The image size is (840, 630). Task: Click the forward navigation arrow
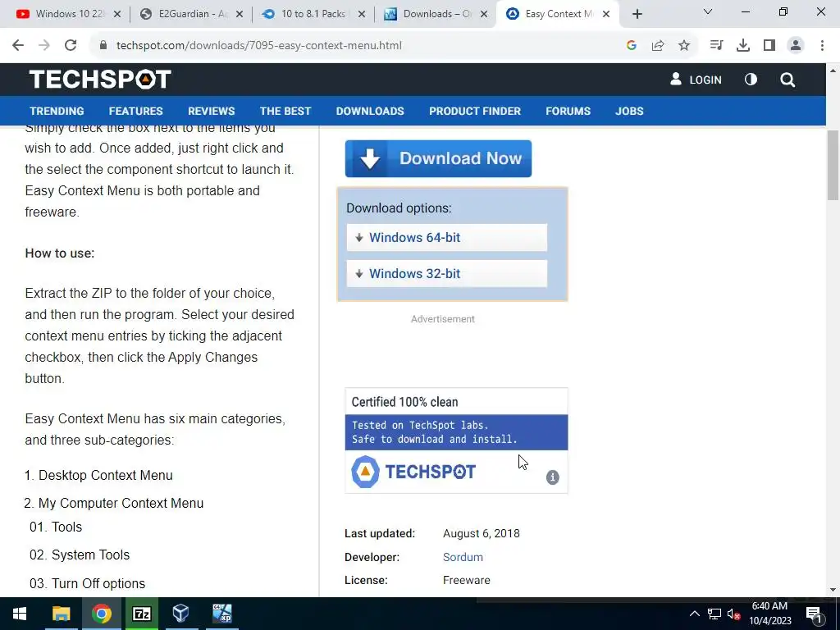point(44,46)
